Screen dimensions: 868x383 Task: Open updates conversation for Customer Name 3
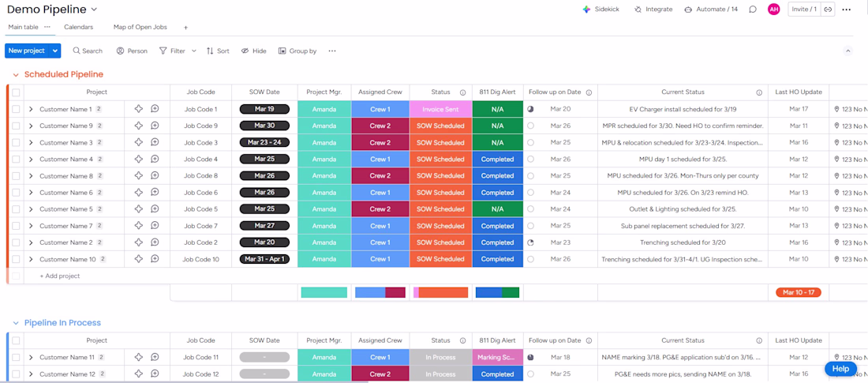(155, 142)
